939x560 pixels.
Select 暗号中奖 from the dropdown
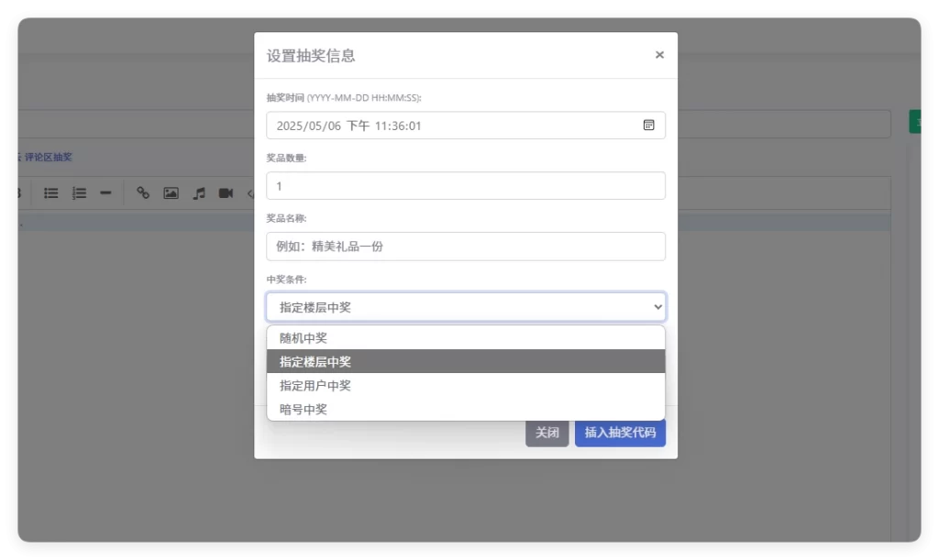[465, 409]
